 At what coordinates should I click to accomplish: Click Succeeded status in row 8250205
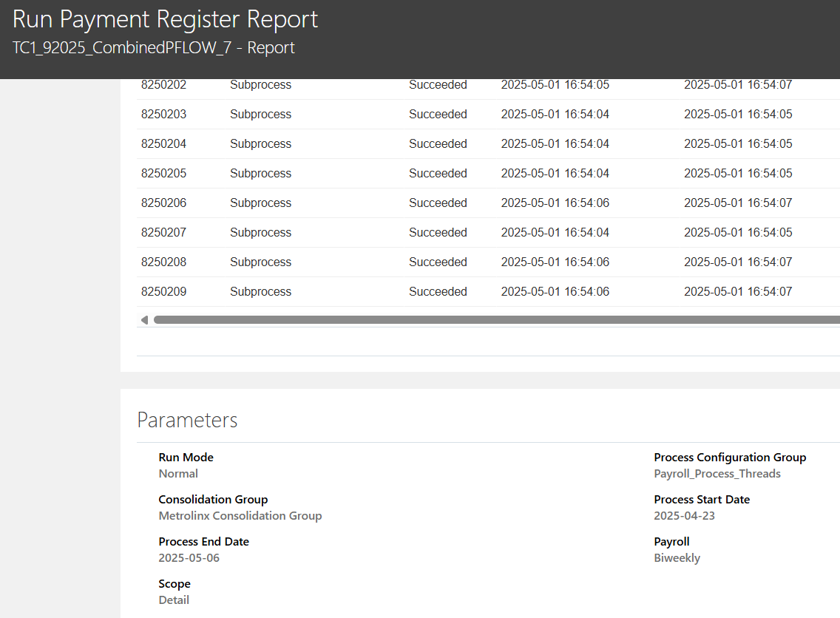[x=438, y=173]
